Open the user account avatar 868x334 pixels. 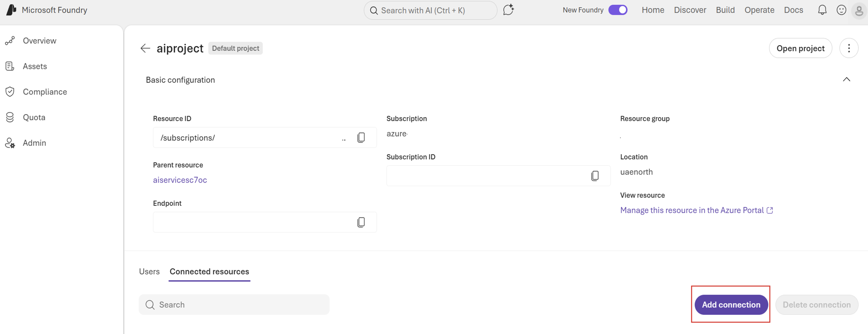pyautogui.click(x=859, y=10)
